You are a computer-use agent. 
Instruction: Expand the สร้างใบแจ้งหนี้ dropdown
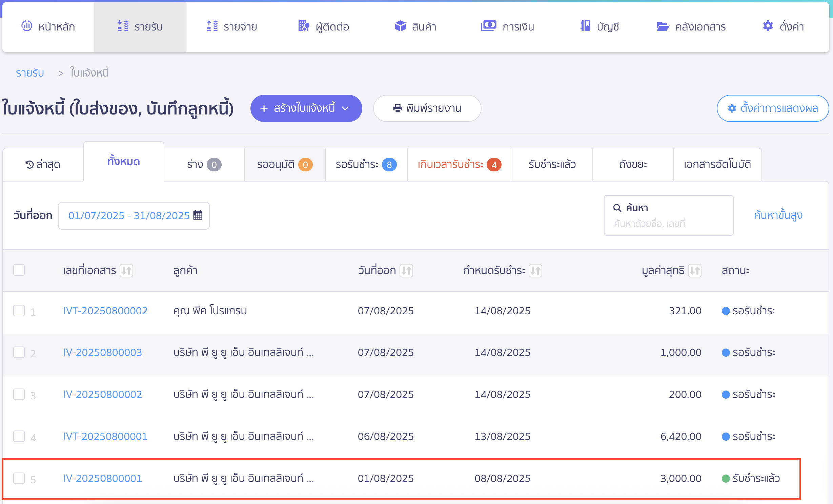(x=306, y=108)
